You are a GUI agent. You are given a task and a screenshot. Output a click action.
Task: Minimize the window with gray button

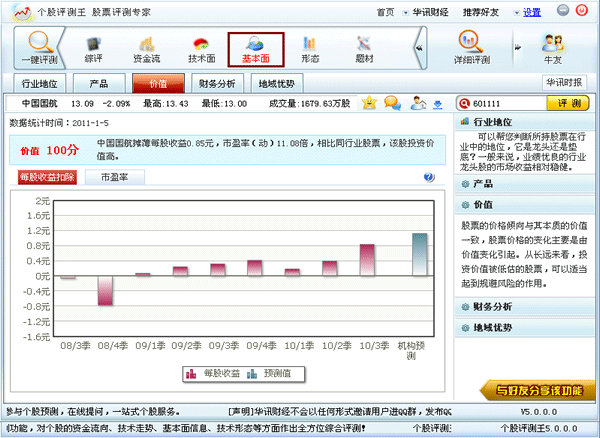[562, 10]
